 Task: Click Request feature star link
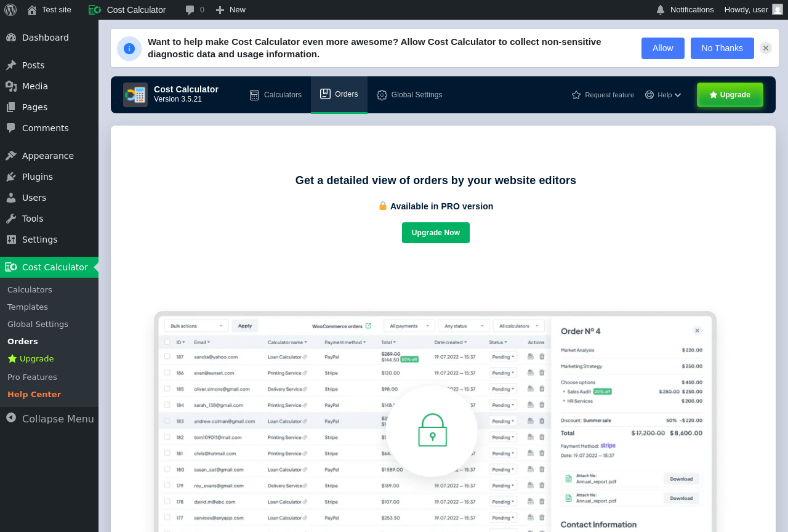[x=603, y=95]
